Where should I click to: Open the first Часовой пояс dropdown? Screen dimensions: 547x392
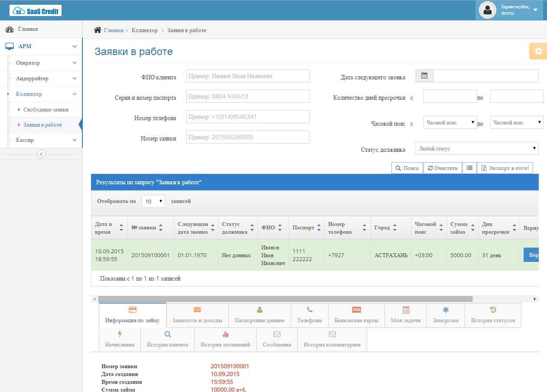tap(450, 123)
